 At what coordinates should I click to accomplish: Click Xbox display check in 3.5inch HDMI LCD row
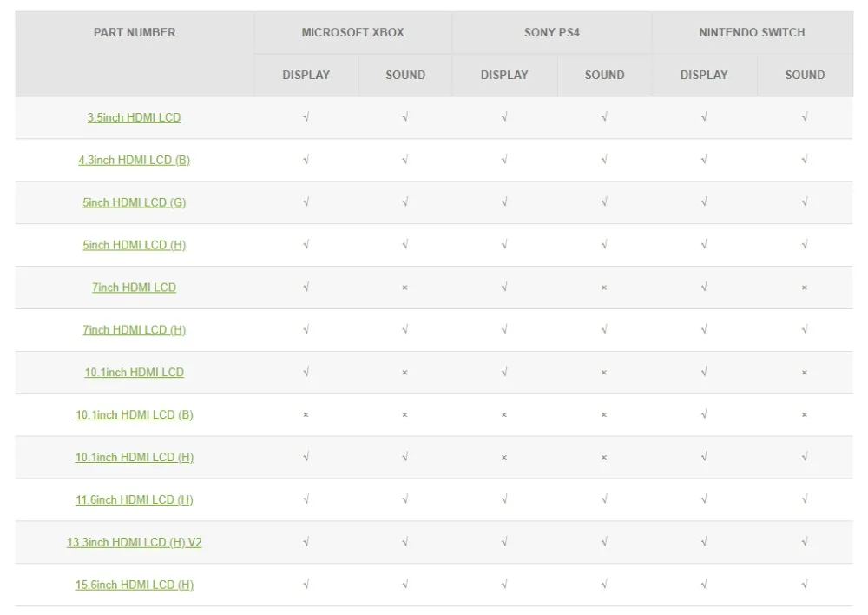click(x=306, y=117)
